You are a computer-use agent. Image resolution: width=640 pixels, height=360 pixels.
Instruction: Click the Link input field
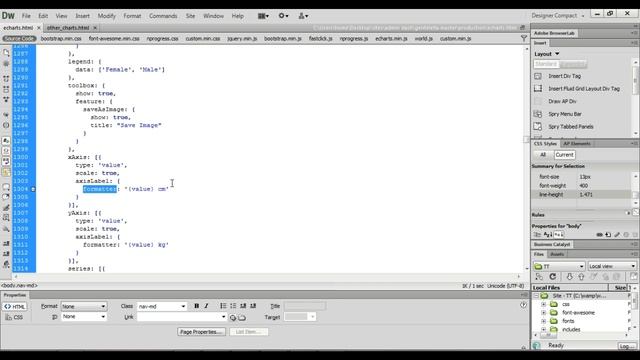pyautogui.click(x=182, y=317)
